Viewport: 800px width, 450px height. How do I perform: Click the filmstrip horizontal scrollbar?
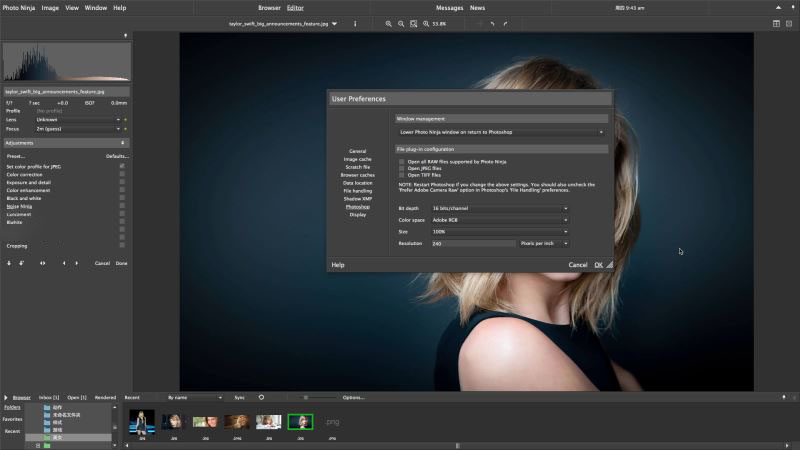457,445
